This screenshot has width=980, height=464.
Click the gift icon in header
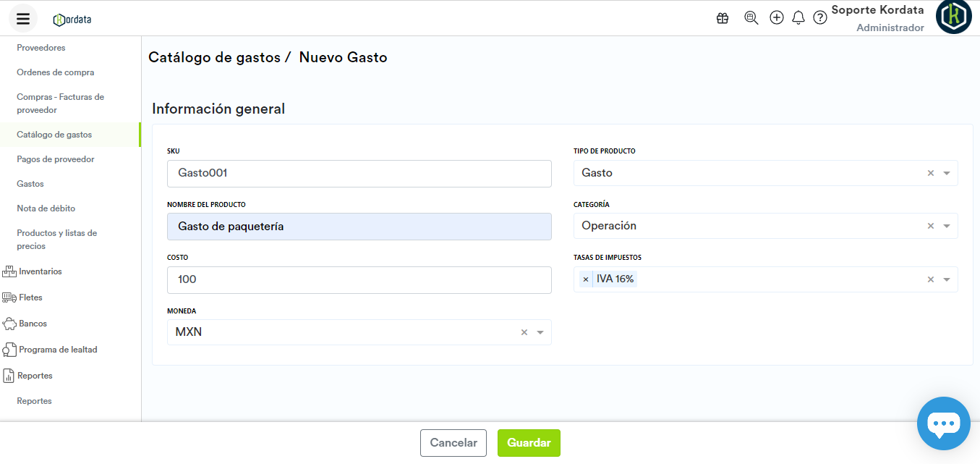[x=723, y=18]
